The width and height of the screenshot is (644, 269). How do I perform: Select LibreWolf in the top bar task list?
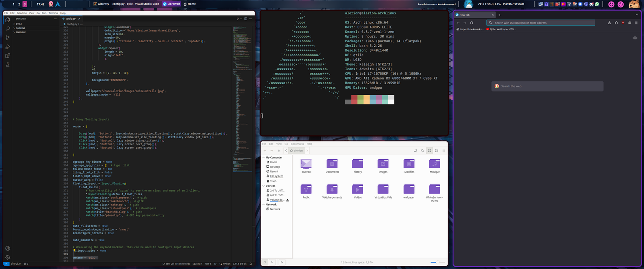pos(170,4)
